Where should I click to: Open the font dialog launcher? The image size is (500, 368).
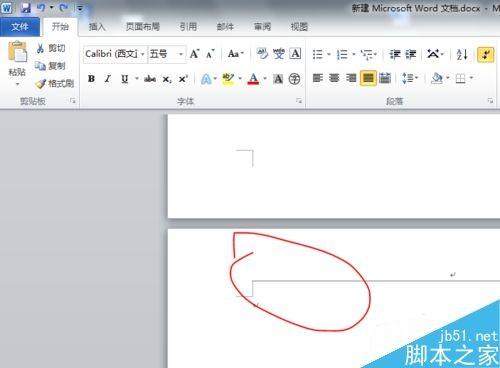(x=299, y=100)
